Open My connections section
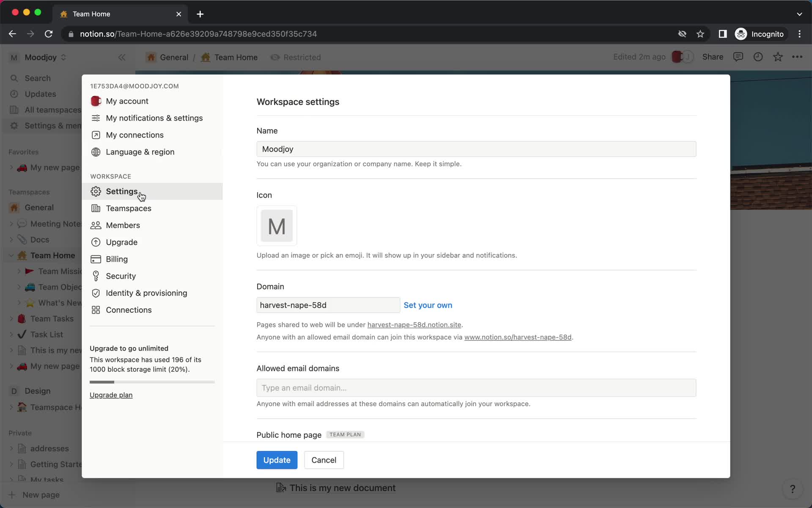This screenshot has height=508, width=812. pyautogui.click(x=152, y=135)
